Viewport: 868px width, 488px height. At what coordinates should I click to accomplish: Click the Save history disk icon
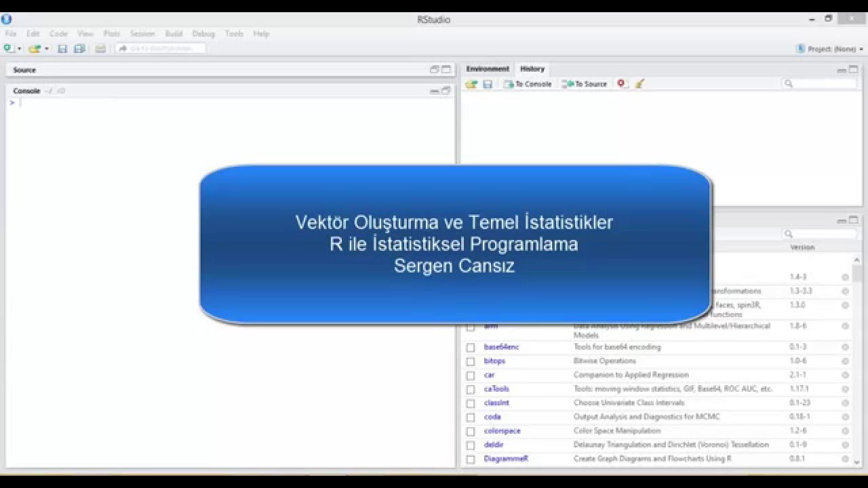488,84
